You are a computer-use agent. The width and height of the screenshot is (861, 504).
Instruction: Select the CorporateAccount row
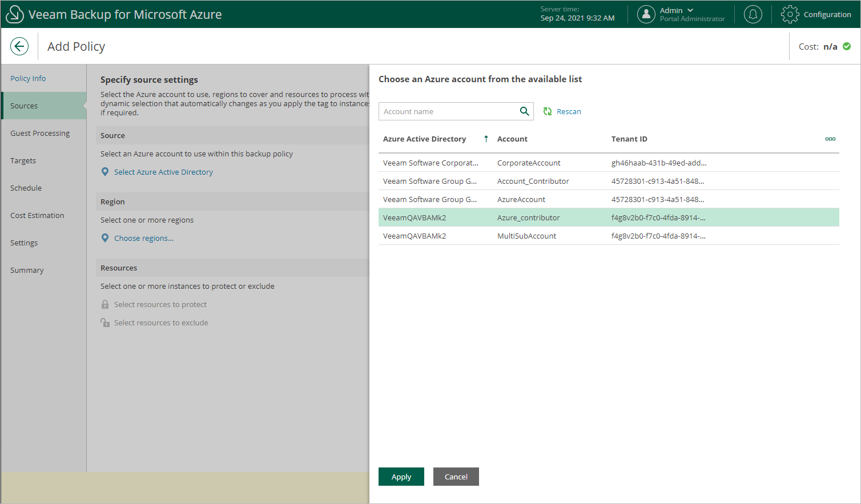point(609,163)
